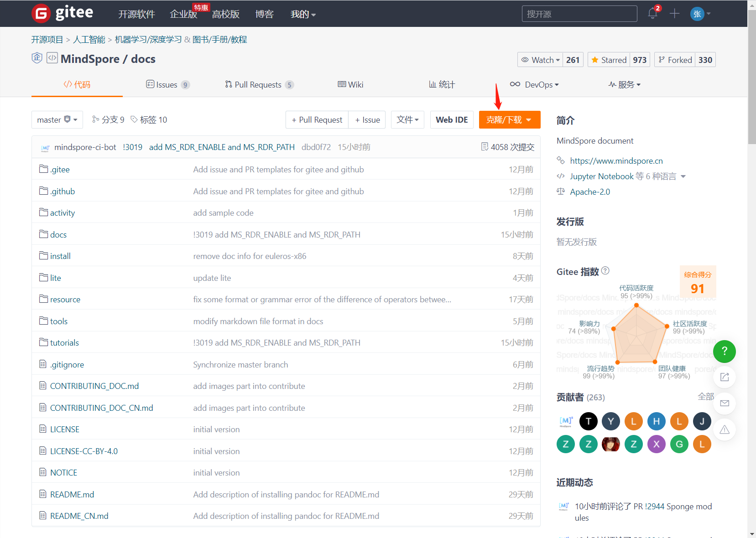Click the mindspore-ci-bot avatar in commit row

click(x=45, y=147)
